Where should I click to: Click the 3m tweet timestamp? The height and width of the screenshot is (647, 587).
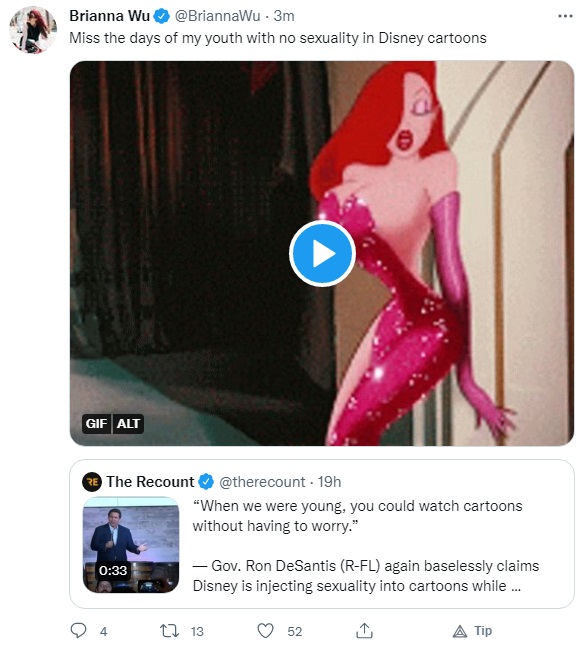[x=284, y=16]
